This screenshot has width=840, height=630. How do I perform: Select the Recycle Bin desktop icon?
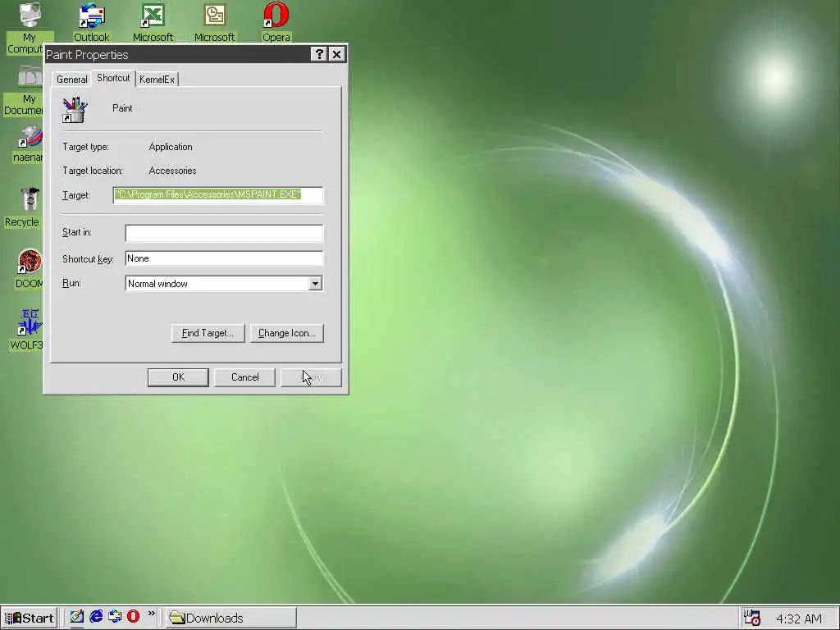[25, 208]
